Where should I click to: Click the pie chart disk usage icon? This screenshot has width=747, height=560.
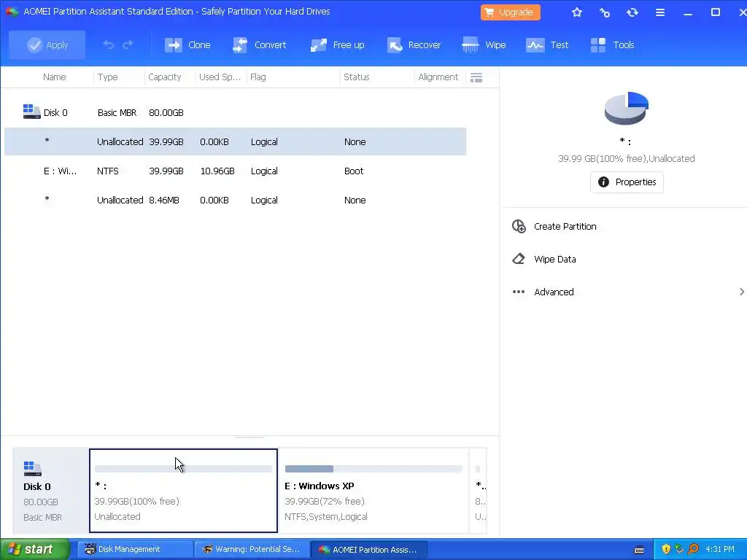point(626,108)
